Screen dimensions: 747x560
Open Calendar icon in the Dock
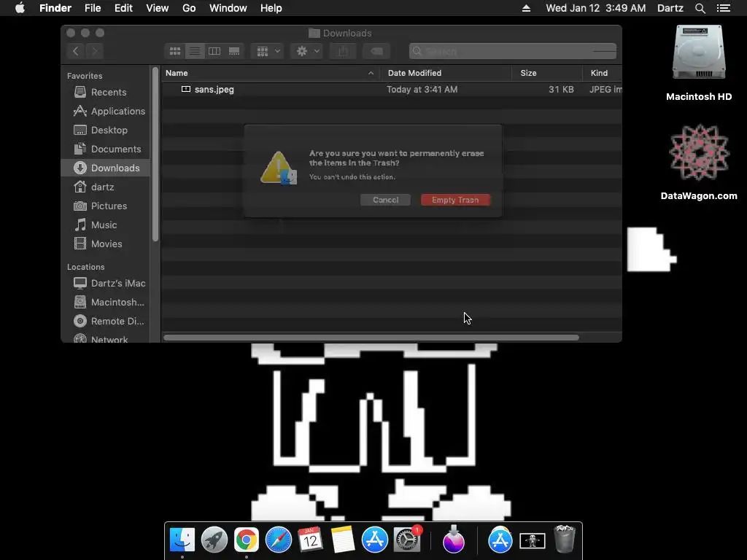[310, 540]
